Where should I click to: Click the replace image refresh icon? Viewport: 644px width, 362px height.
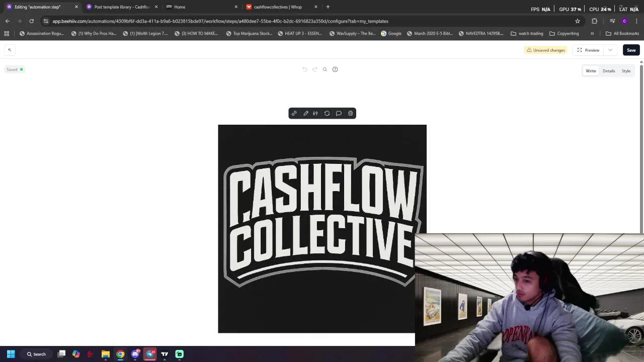tap(327, 113)
